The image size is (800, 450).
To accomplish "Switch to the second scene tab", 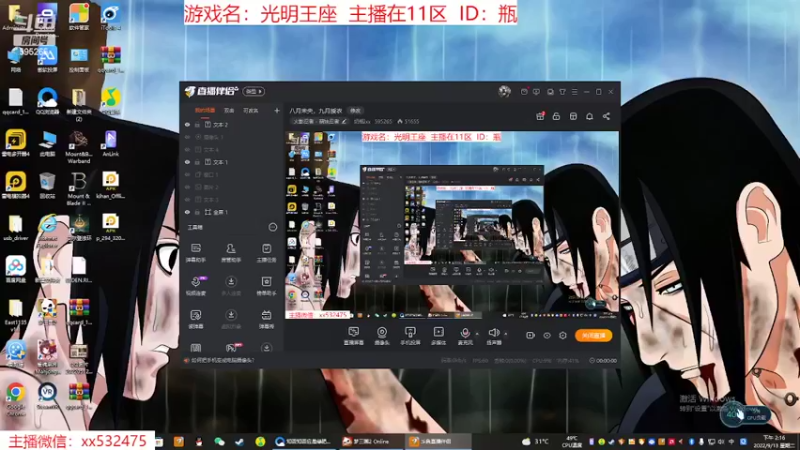I will 229,110.
